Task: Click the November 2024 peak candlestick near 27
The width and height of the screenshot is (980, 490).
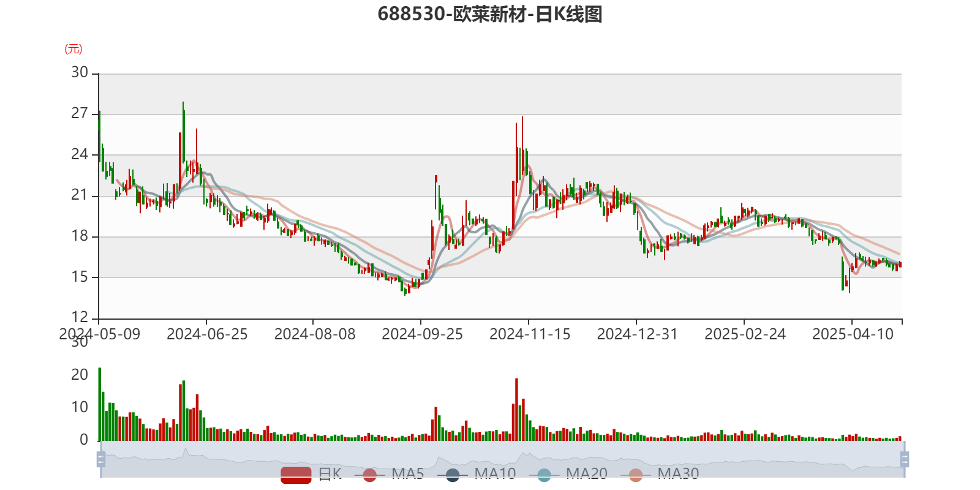Action: tap(522, 148)
